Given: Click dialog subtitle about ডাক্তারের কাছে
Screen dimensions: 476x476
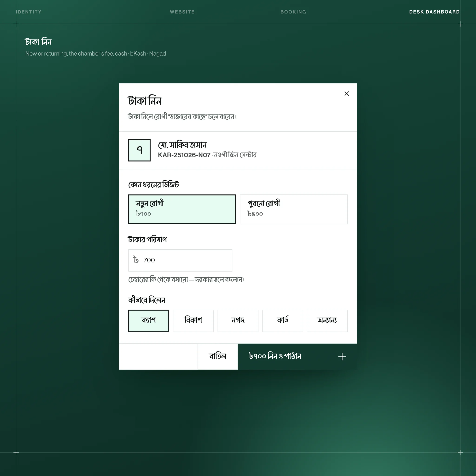Looking at the screenshot, I should click(182, 116).
